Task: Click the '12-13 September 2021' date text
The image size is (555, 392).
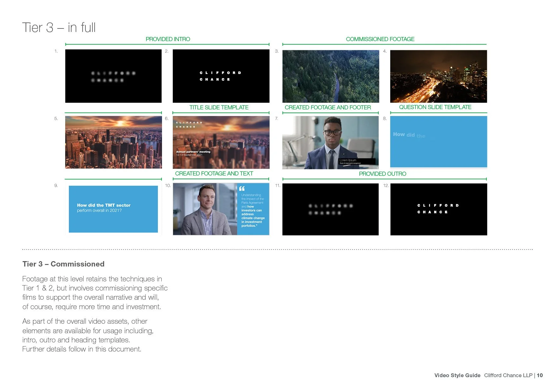Action: coord(189,155)
